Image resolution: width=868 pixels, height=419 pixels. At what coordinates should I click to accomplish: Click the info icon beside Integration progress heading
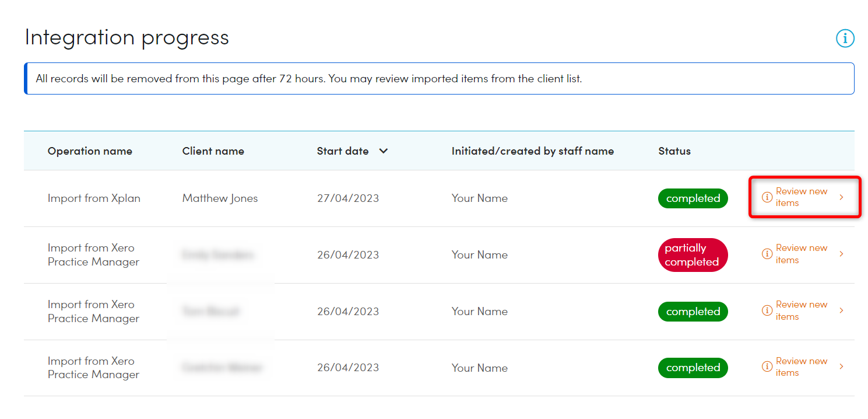pyautogui.click(x=845, y=39)
